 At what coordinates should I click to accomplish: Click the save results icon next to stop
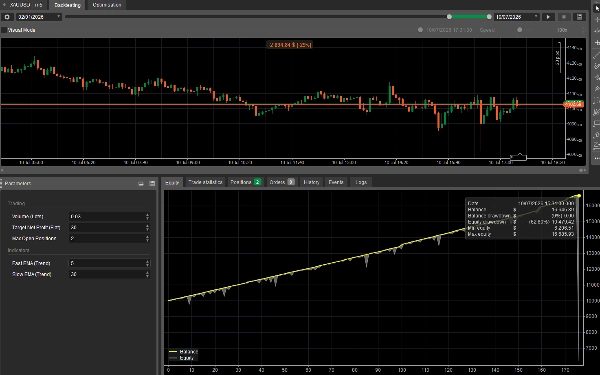pos(579,17)
